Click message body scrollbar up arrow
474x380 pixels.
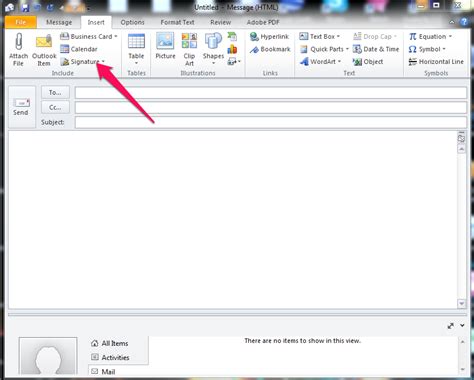click(x=462, y=149)
